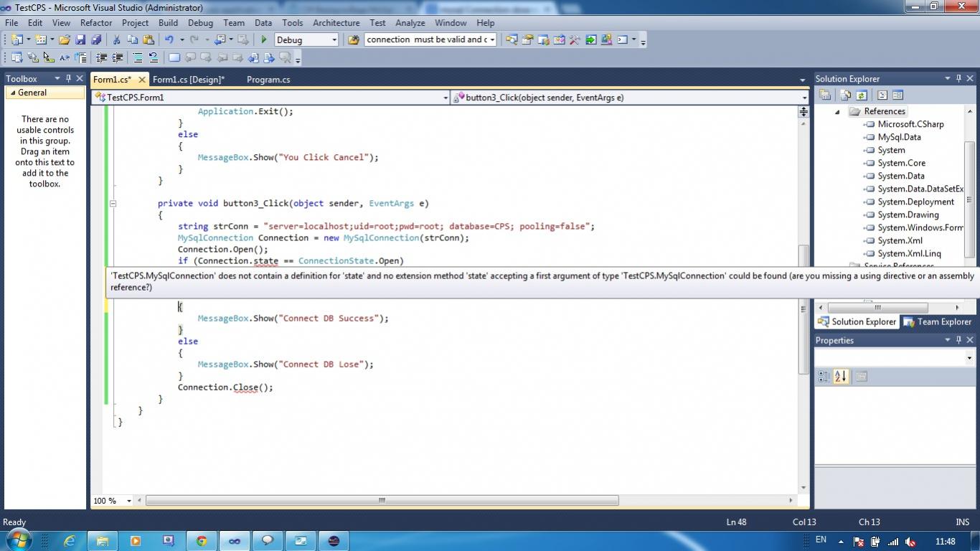The width and height of the screenshot is (980, 551).
Task: Open the find text combo box dropdown
Action: tap(492, 40)
